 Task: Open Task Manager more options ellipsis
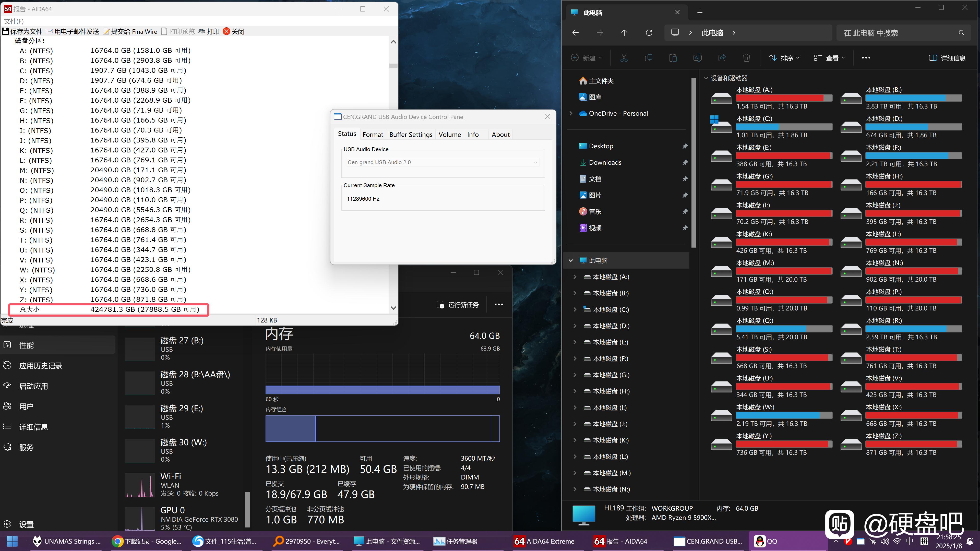(x=498, y=304)
